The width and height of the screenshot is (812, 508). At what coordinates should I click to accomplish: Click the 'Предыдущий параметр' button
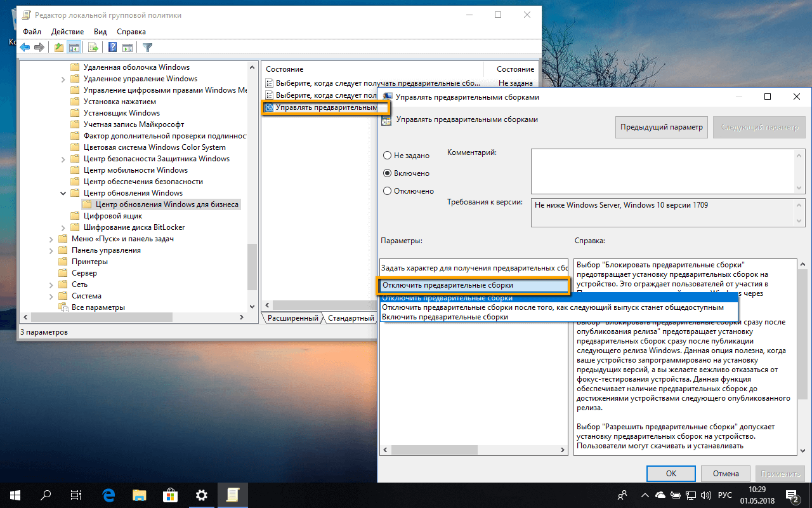662,127
